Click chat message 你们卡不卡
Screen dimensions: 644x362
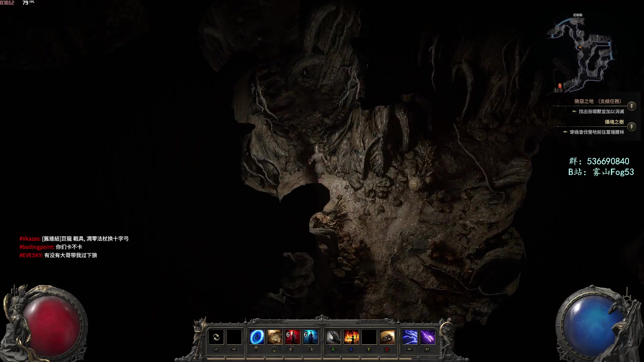pyautogui.click(x=69, y=247)
